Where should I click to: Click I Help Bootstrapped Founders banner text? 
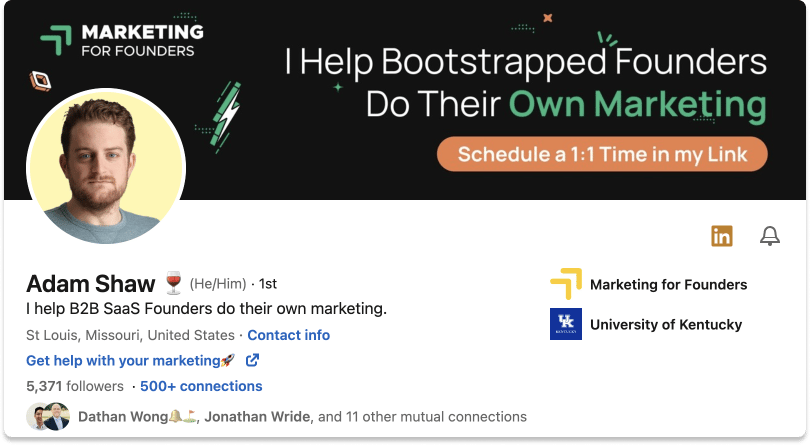[x=526, y=62]
